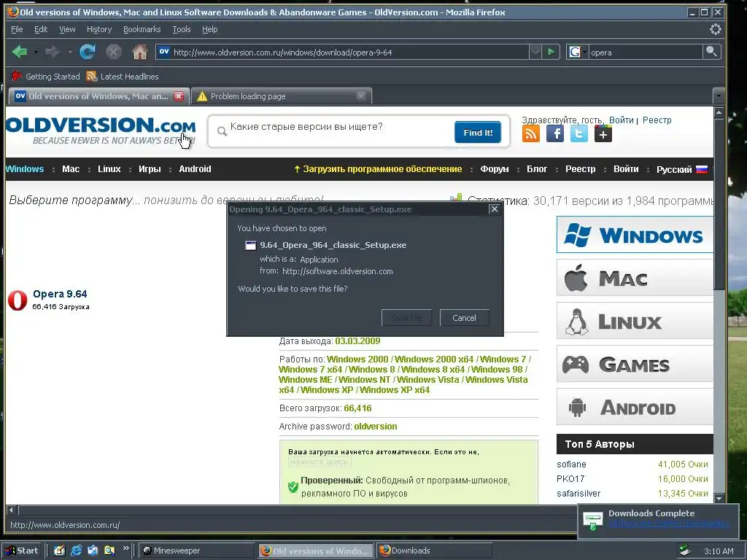The image size is (747, 560).
Task: Expand the quick launch overflow chevron
Action: [x=125, y=548]
